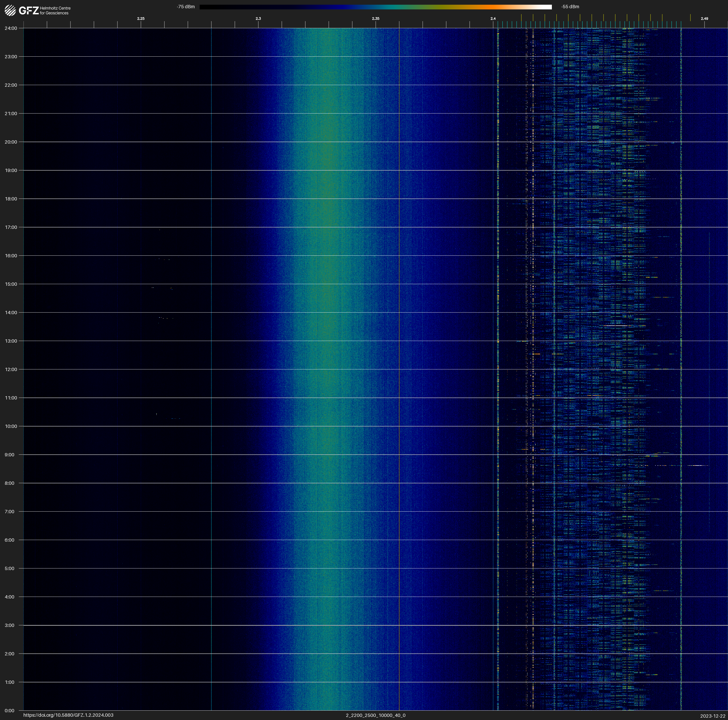Click the 6:00 time axis label
The width and height of the screenshot is (728, 720).
(9, 540)
